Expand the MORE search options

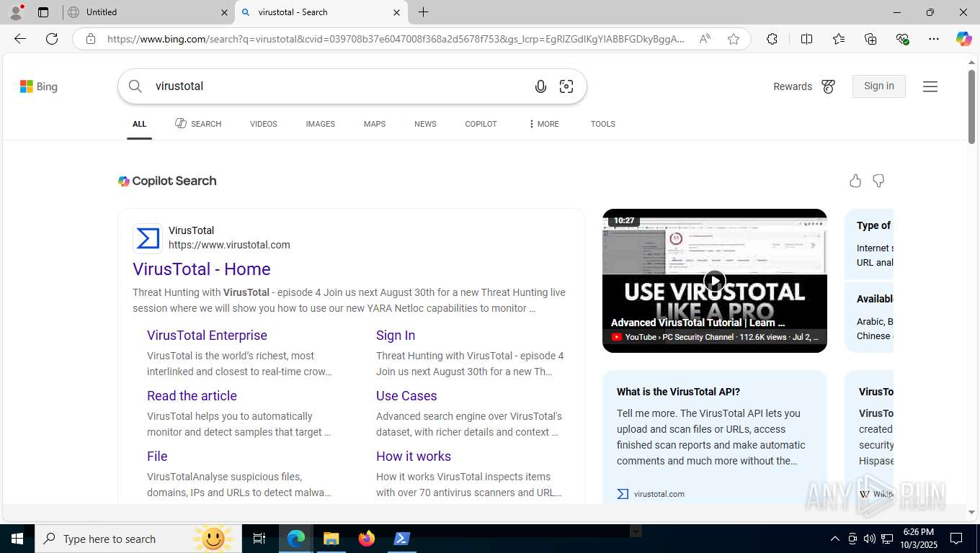pos(543,124)
